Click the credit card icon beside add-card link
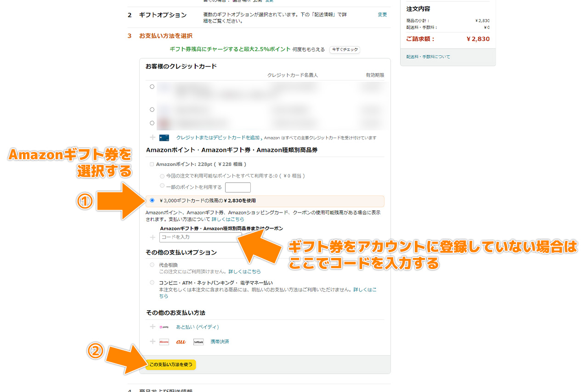Image resolution: width=588 pixels, height=392 pixels. pos(164,138)
